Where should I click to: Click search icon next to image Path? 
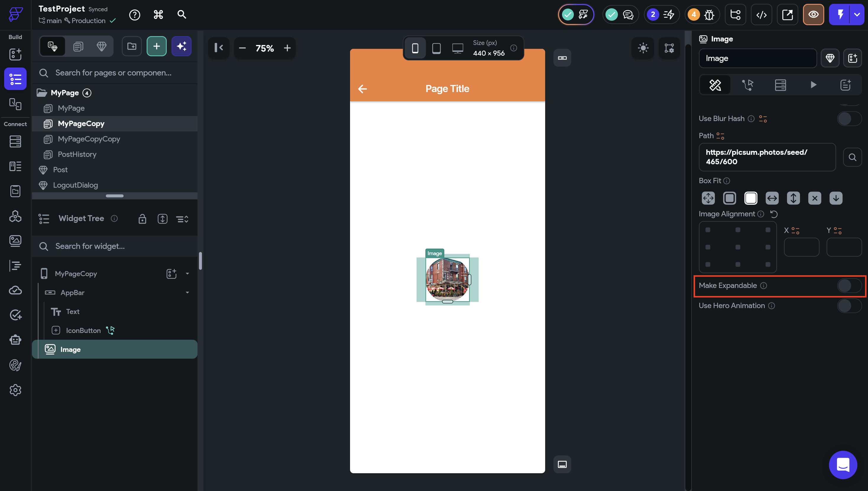852,157
